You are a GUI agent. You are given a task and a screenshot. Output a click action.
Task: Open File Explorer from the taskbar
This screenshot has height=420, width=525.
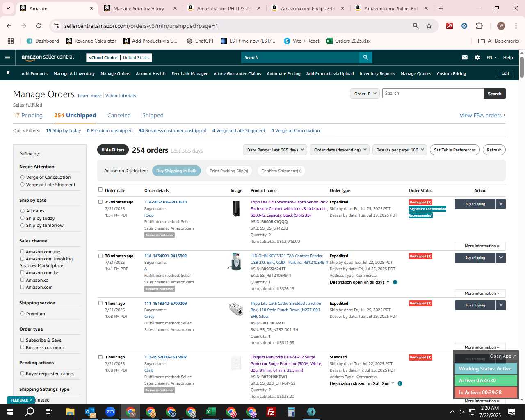pyautogui.click(x=70, y=412)
